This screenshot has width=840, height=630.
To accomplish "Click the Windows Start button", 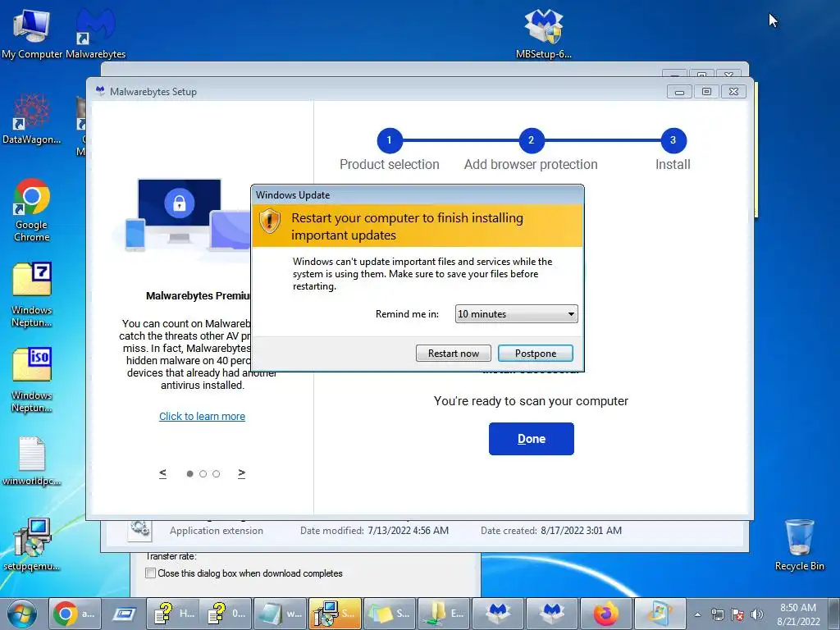I will point(22,614).
